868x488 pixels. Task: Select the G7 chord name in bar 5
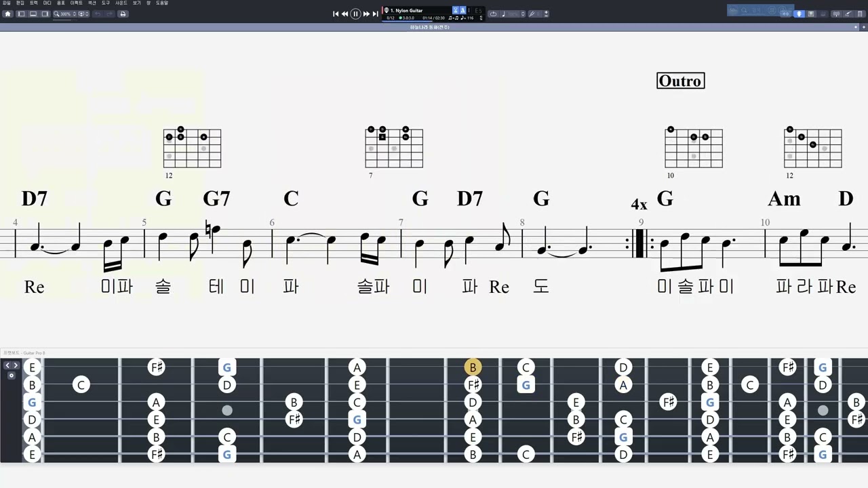pyautogui.click(x=216, y=199)
